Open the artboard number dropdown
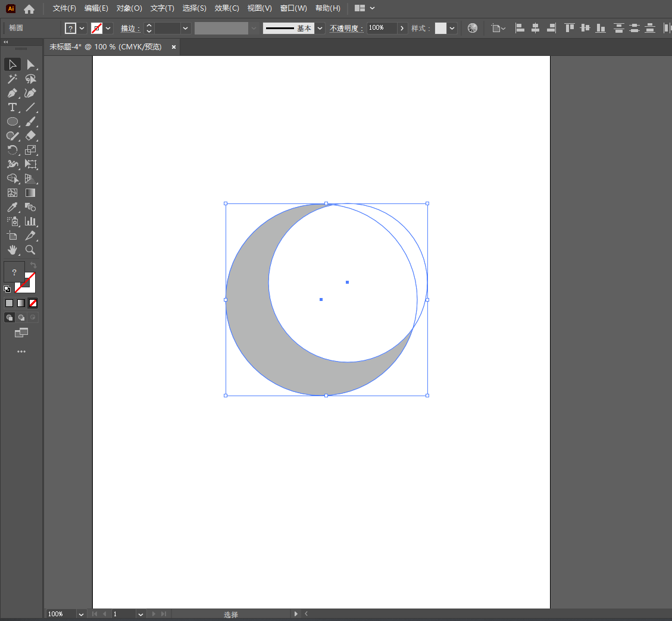The height and width of the screenshot is (621, 672). 140,614
